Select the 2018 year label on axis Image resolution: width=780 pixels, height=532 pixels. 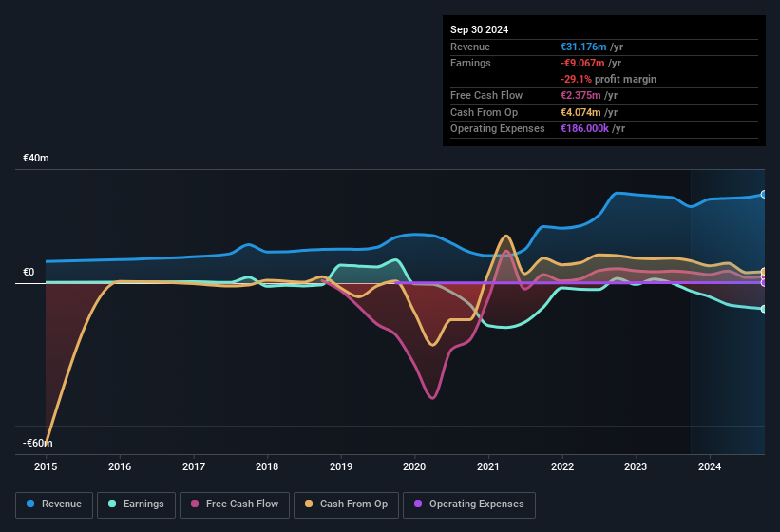(x=267, y=466)
